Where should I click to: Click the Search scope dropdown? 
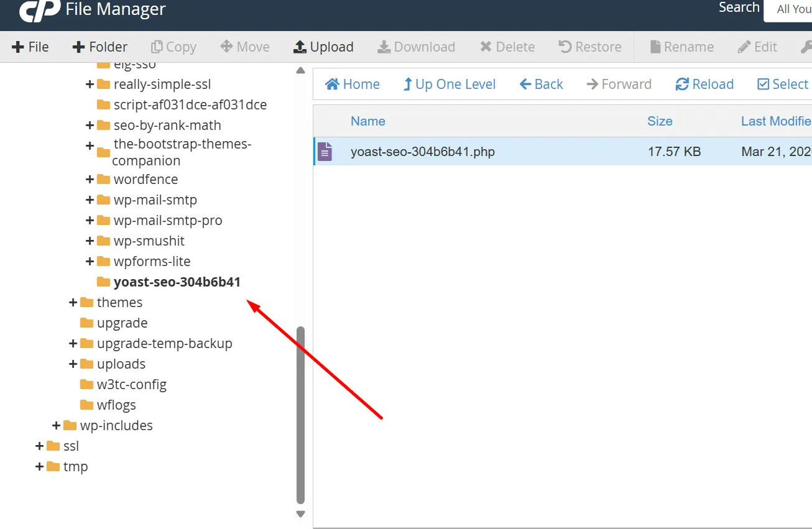[x=788, y=9]
